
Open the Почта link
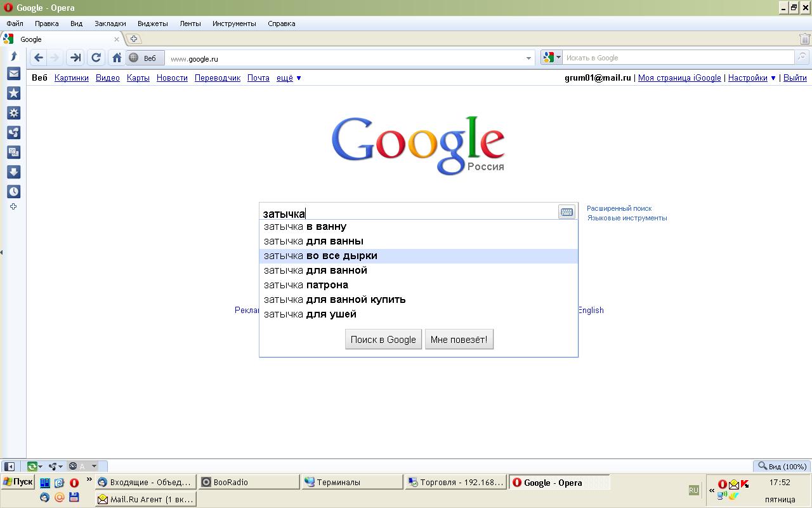[x=258, y=78]
